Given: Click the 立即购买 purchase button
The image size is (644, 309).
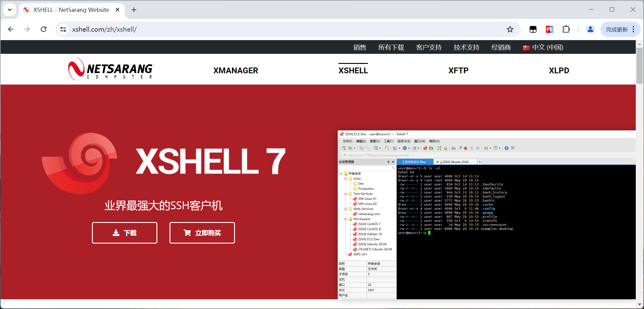Looking at the screenshot, I should [202, 233].
